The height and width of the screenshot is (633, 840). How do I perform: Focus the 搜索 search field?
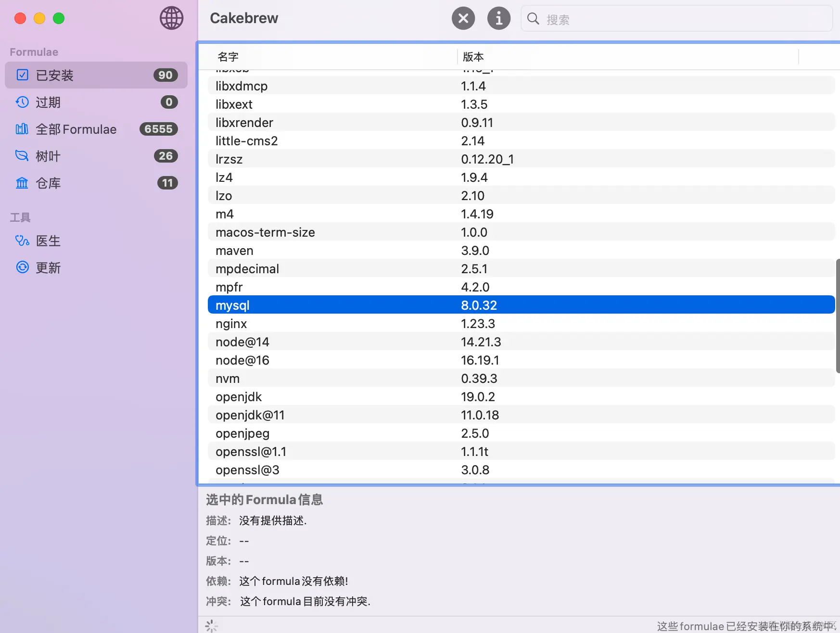(x=676, y=19)
